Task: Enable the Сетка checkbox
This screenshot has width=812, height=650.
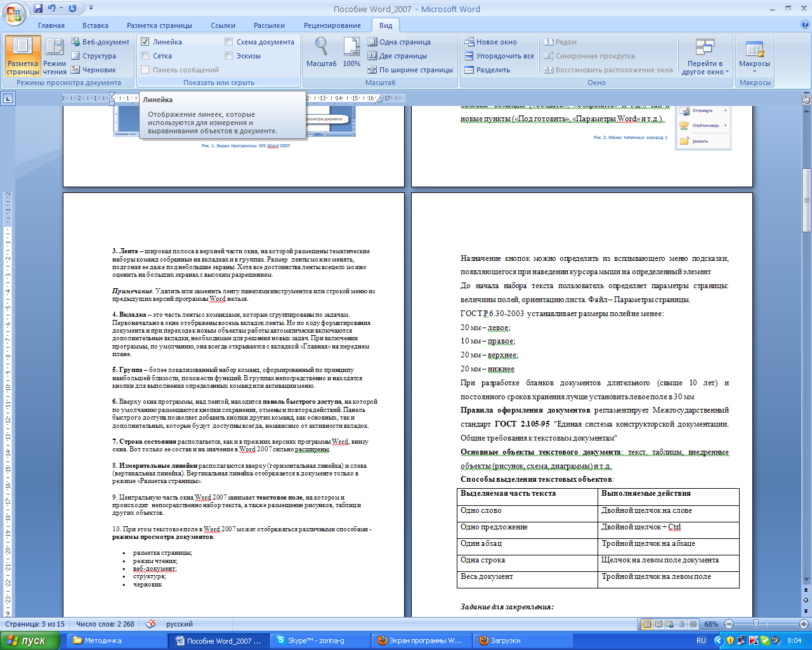Action: click(145, 56)
